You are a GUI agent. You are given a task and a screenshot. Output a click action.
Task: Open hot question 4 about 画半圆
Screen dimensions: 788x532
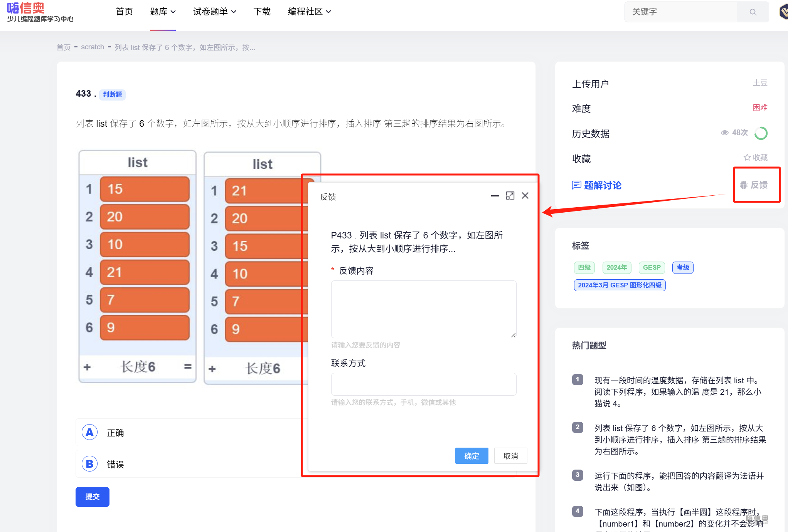pos(679,518)
